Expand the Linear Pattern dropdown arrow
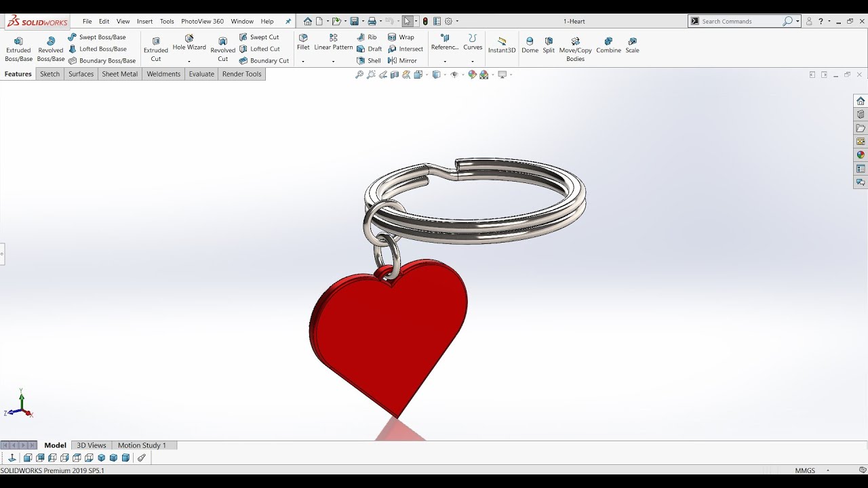The image size is (868, 488). [333, 61]
